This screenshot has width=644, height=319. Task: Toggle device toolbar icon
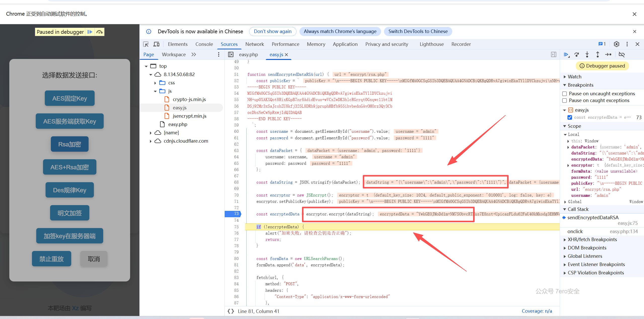click(156, 44)
